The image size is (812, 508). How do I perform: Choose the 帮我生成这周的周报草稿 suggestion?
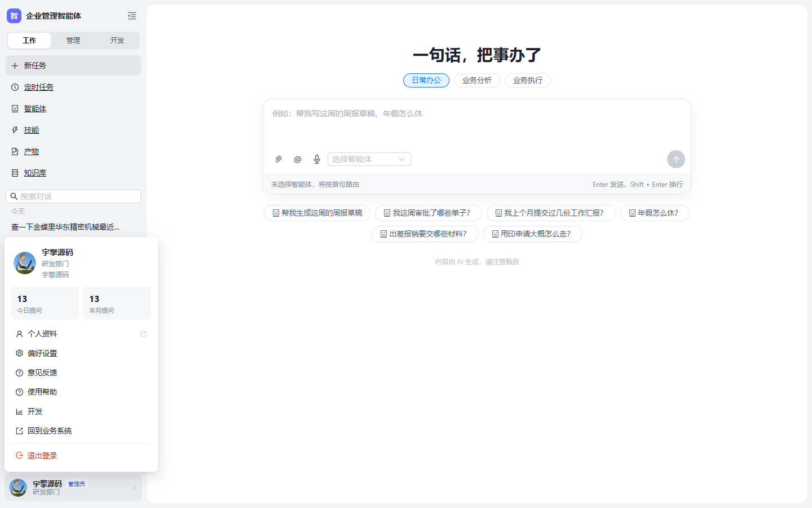pos(317,213)
